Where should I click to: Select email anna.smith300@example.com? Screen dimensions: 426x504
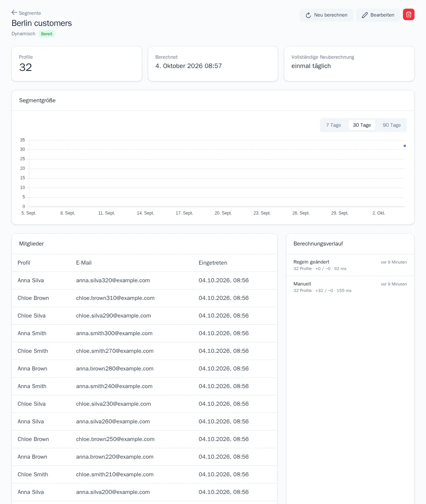pos(114,333)
